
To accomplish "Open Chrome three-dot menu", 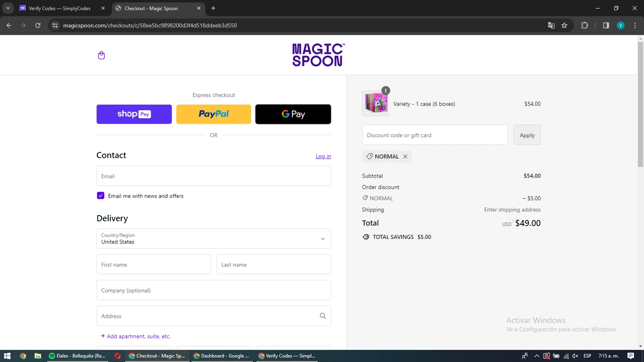I will point(635,25).
